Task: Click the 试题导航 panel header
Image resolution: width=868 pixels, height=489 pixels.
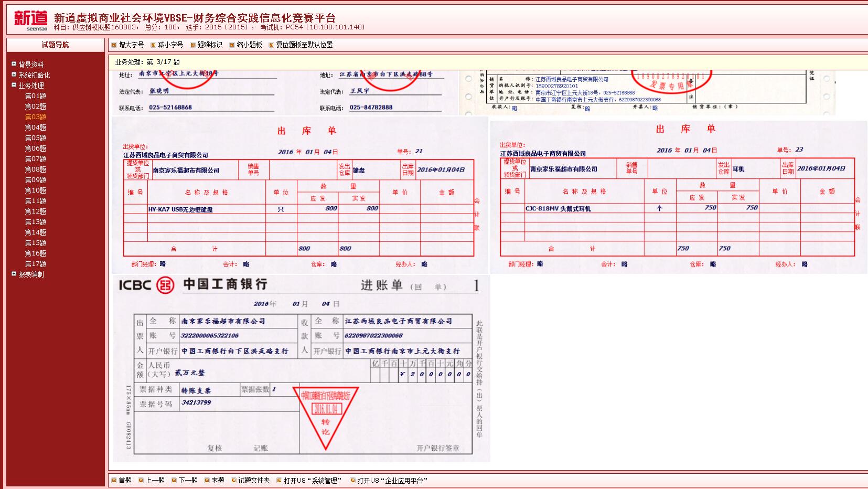Action: click(55, 45)
